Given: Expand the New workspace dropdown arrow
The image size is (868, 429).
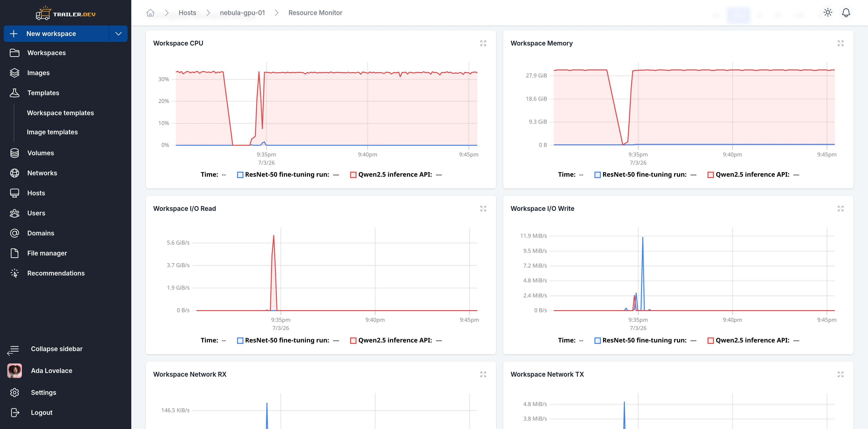Looking at the screenshot, I should (118, 34).
